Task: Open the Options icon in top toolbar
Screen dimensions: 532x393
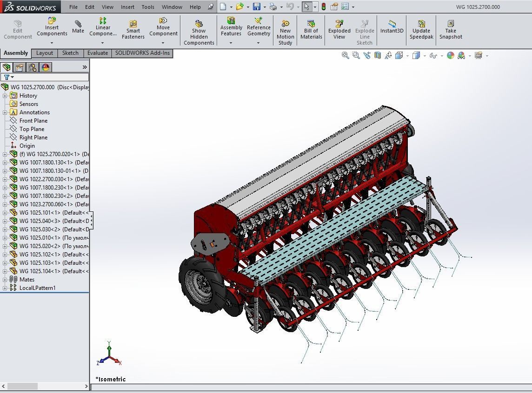Action: pyautogui.click(x=345, y=7)
